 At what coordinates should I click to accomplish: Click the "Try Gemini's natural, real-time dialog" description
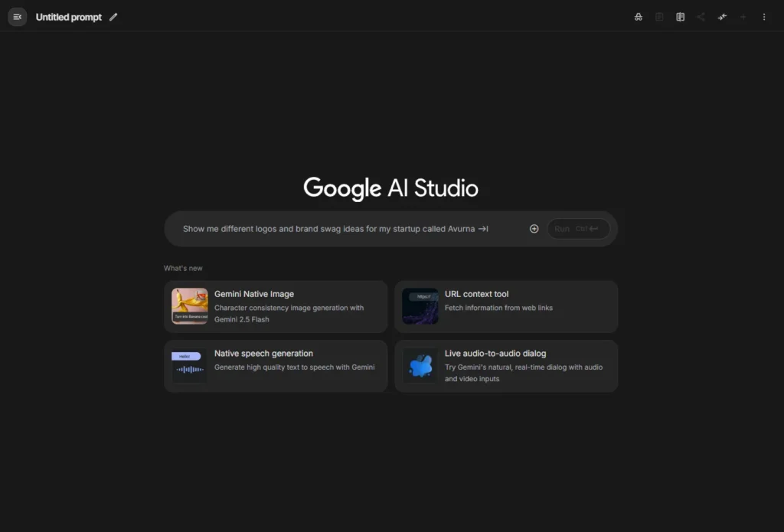pos(524,373)
